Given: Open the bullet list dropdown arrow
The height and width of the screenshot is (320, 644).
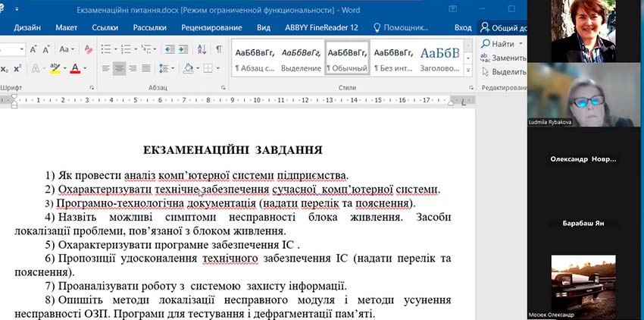Looking at the screenshot, I should click(115, 49).
